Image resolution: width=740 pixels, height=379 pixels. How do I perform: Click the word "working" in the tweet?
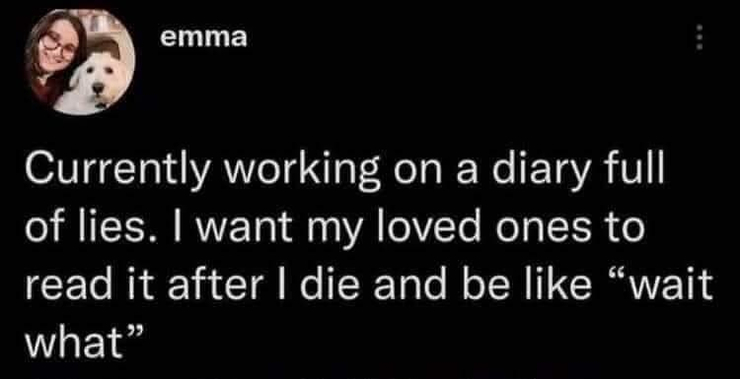click(x=302, y=173)
